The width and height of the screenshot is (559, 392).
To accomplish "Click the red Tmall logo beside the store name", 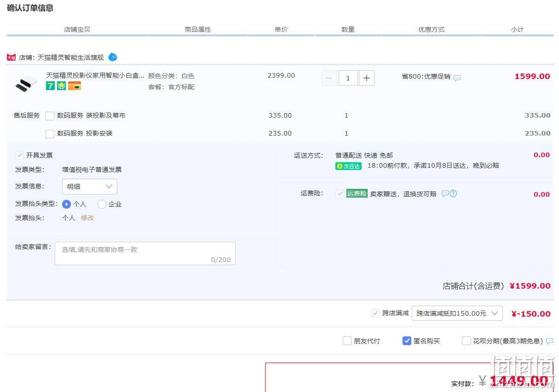I will click(12, 57).
